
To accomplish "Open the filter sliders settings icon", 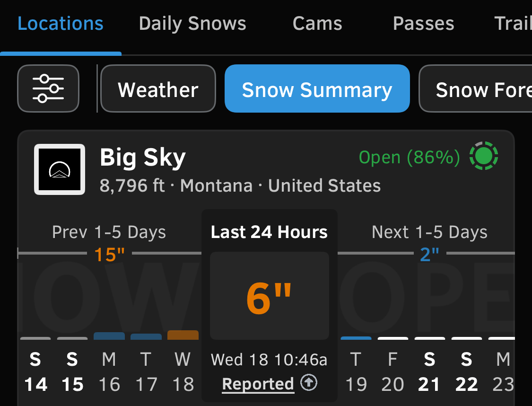I will tap(48, 88).
